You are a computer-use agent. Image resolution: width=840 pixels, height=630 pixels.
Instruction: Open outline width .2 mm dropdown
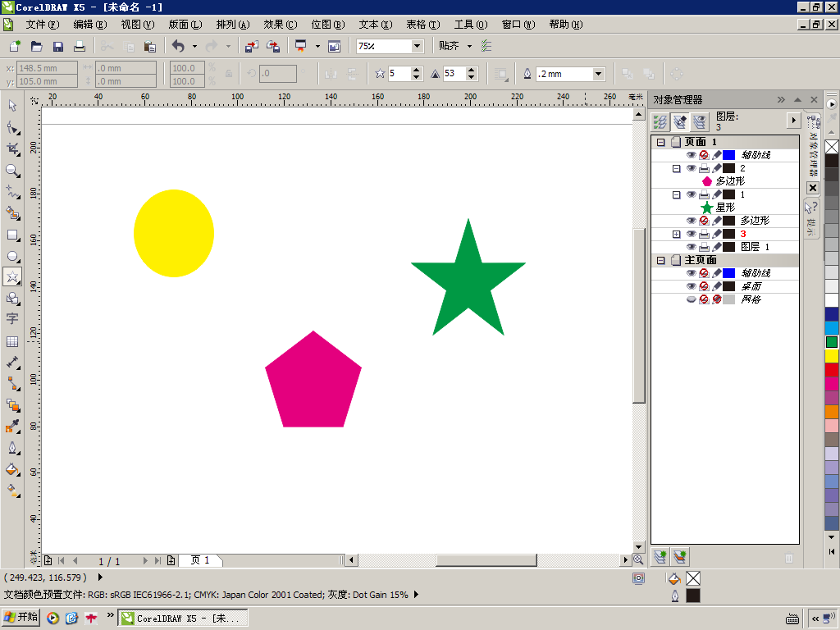(598, 74)
